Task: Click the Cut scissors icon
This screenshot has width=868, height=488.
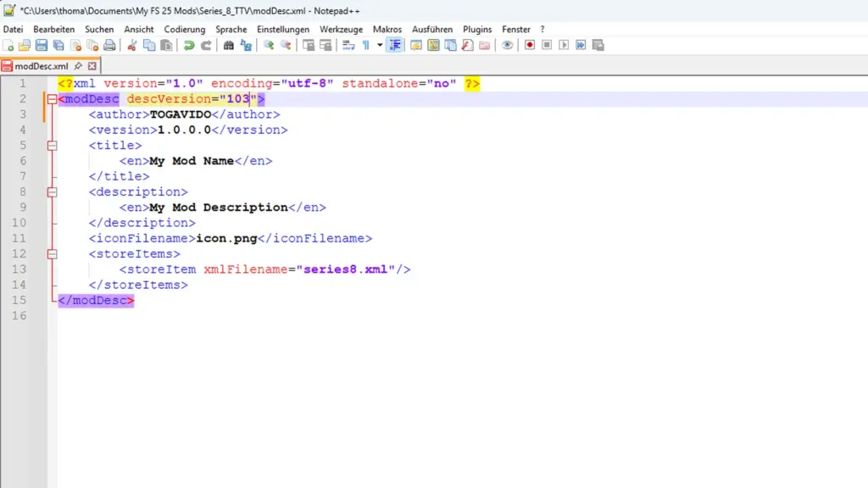Action: pyautogui.click(x=132, y=45)
